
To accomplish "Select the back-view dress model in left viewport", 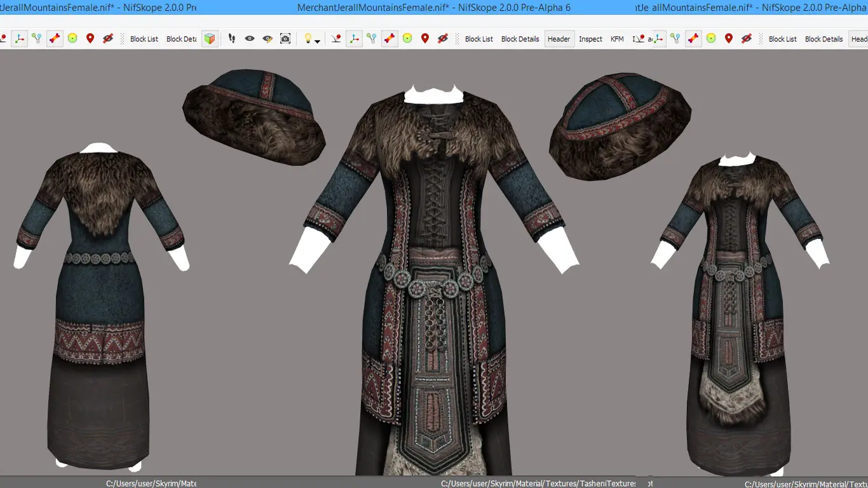I will (x=102, y=306).
